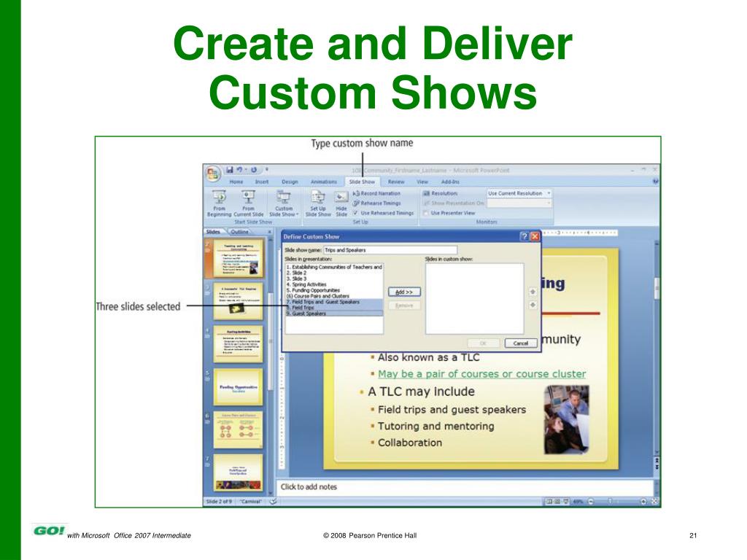Click Rehearse Timings in the ribbon
Viewport: 747px width, 560px height.
tap(376, 203)
